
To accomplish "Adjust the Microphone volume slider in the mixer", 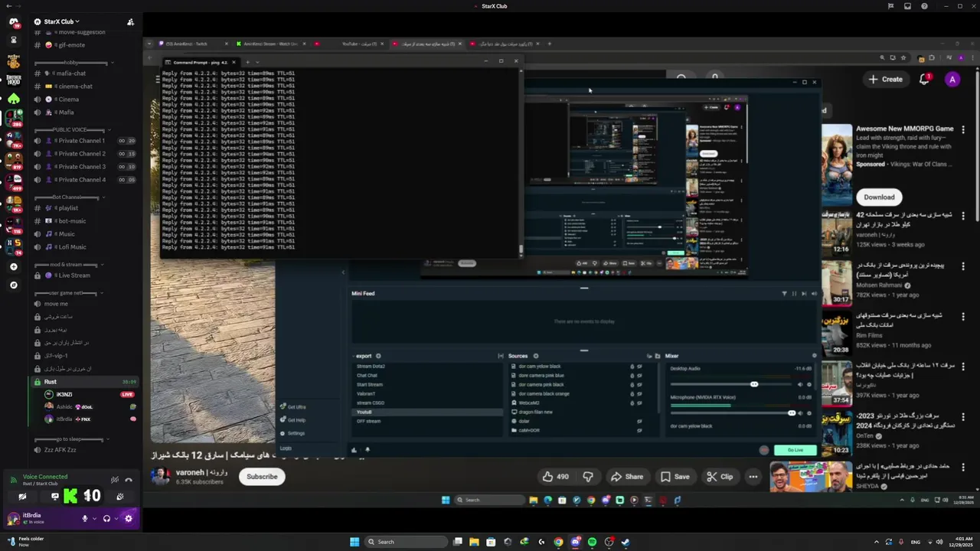I will 731,413.
